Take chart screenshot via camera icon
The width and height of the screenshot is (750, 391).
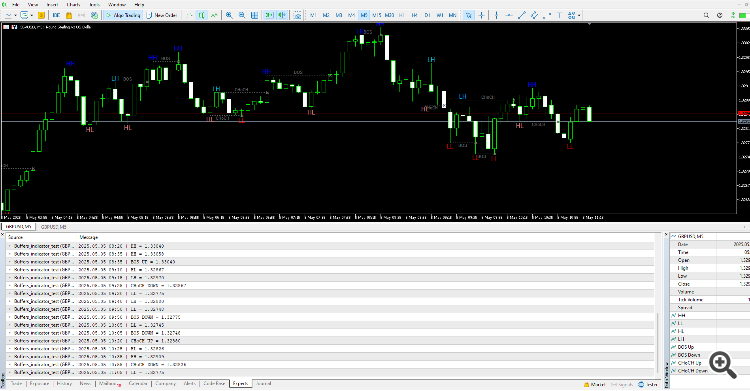298,15
